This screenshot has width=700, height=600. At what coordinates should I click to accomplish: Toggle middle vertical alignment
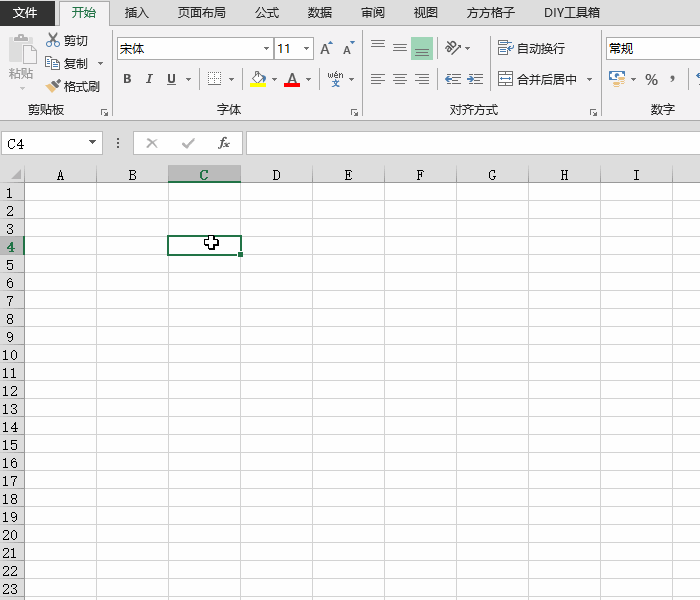coord(400,48)
